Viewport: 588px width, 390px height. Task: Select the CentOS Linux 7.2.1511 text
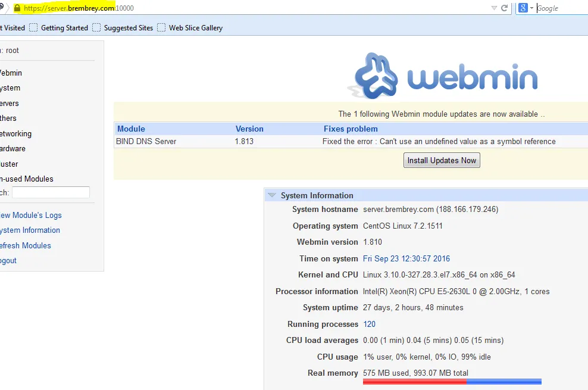coord(403,226)
